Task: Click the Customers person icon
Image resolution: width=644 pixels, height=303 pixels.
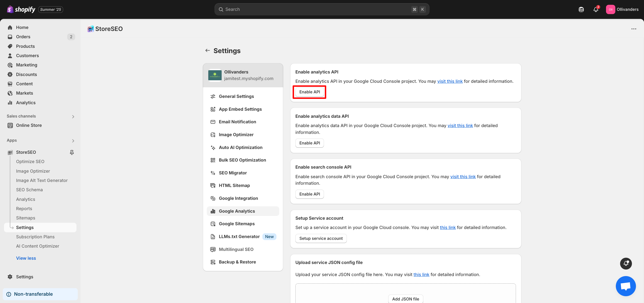Action: (10, 56)
